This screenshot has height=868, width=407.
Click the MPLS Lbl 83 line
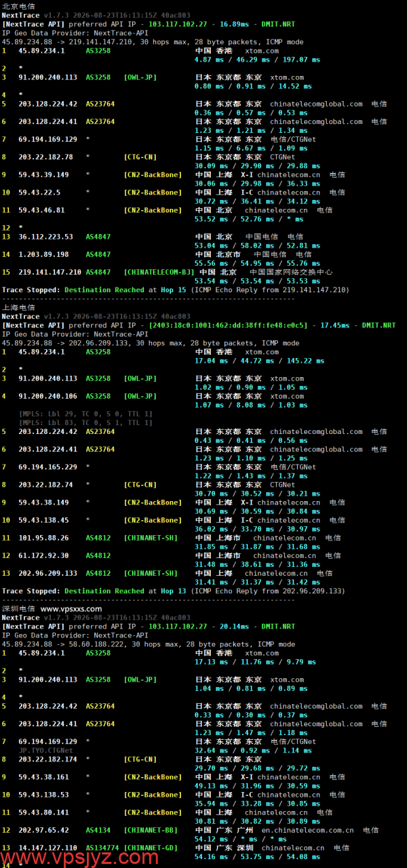tap(85, 422)
